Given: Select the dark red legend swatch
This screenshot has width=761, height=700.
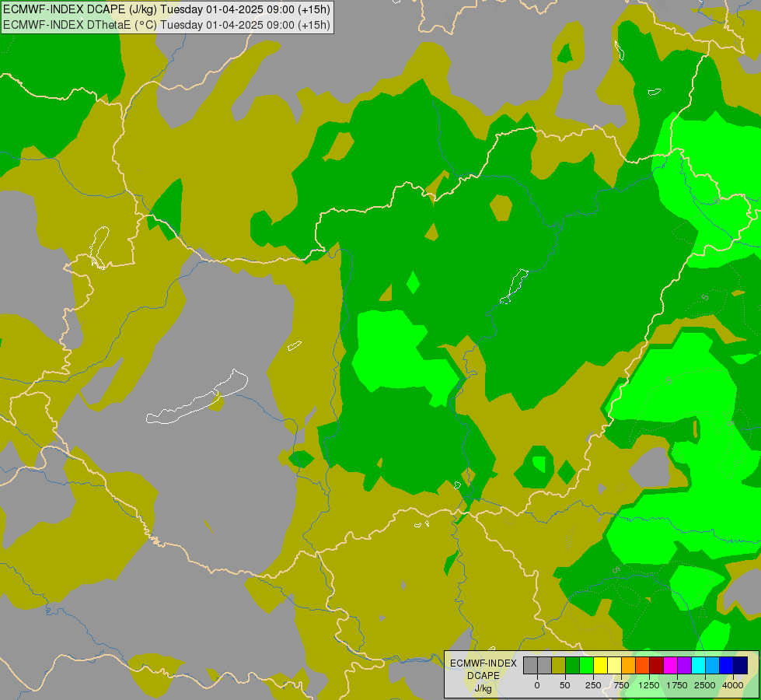Looking at the screenshot, I should pos(656,665).
